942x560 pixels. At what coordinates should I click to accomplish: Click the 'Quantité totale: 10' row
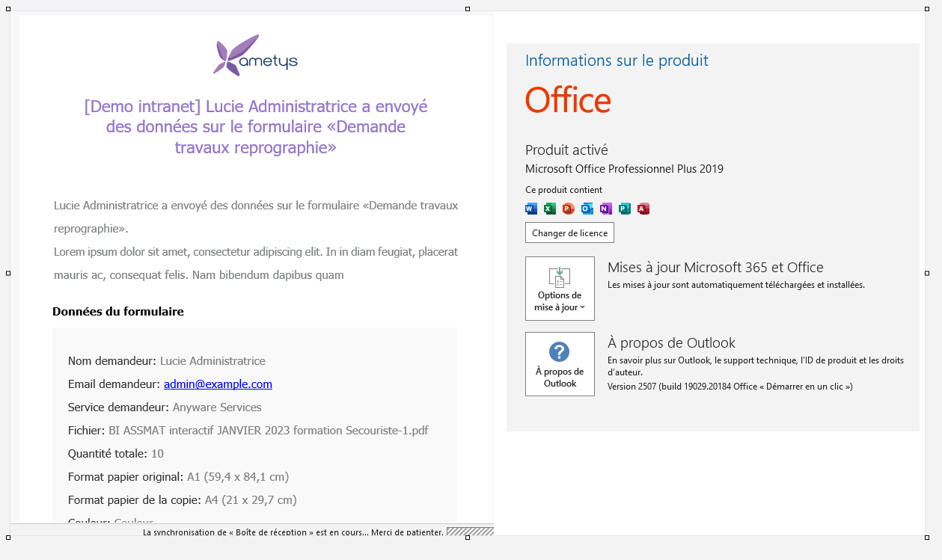[116, 454]
